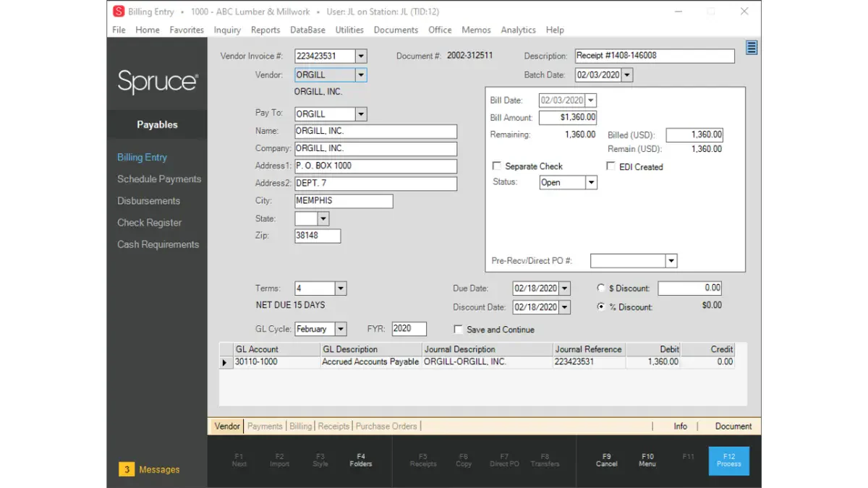
Task: Select the $ Discount radio button
Action: [x=601, y=288]
